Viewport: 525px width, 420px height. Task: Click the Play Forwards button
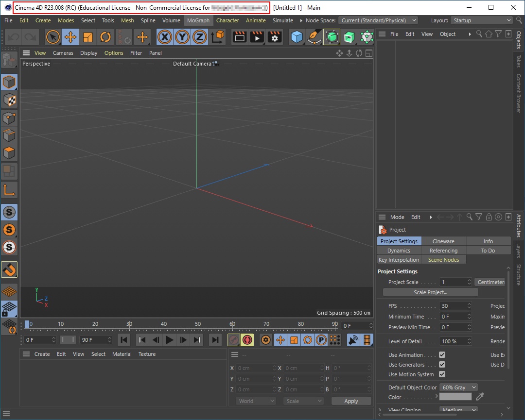pyautogui.click(x=170, y=340)
